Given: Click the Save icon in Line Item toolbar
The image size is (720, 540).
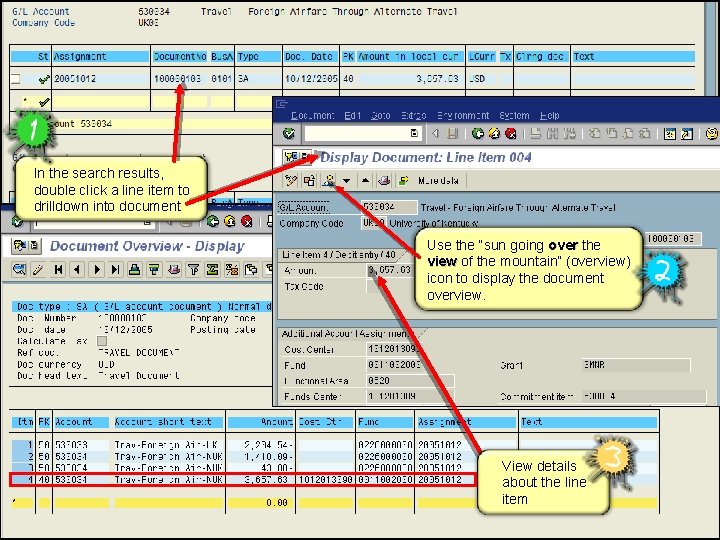Looking at the screenshot, I should click(x=453, y=134).
